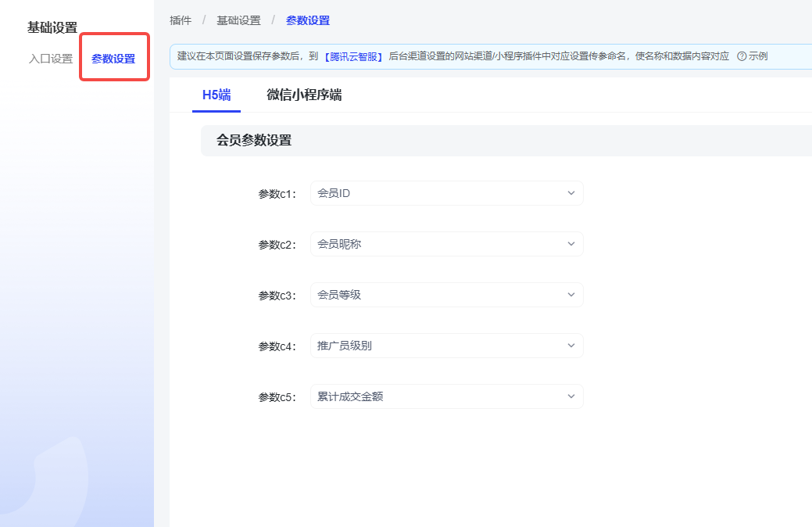Open the 示例 text in the notice banner

pos(758,56)
